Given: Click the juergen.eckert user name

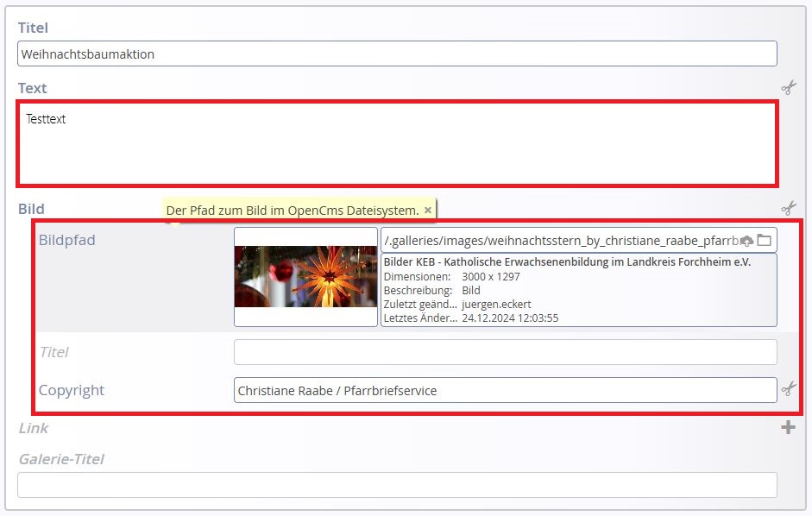Looking at the screenshot, I should pos(496,304).
